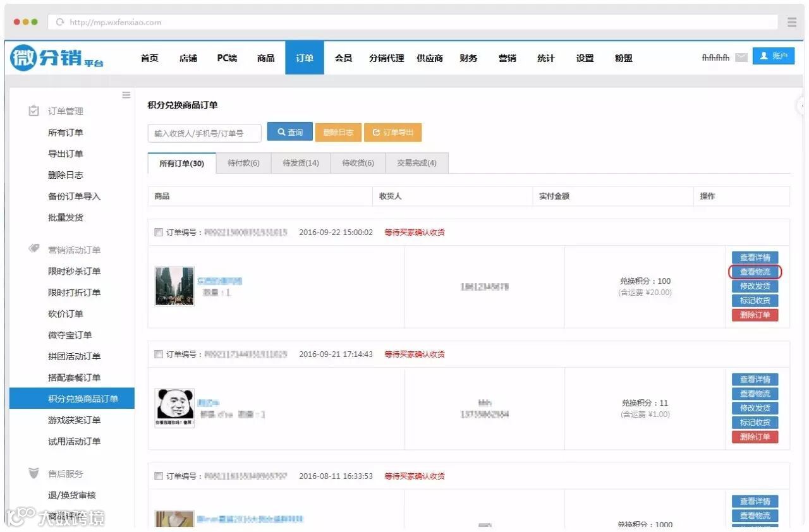Open 游戏获奖订单 in the sidebar
Image resolution: width=809 pixels, height=532 pixels.
point(75,420)
